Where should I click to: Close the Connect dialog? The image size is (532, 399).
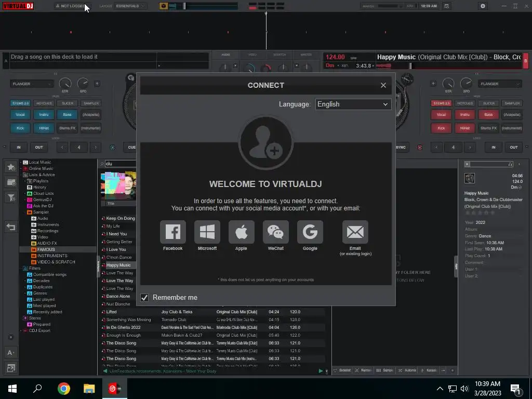click(383, 85)
